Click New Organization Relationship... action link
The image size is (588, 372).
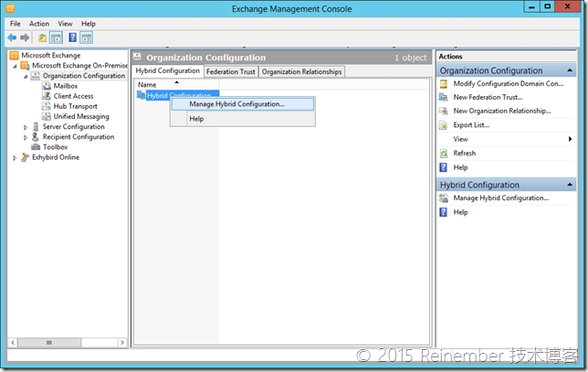click(x=502, y=111)
